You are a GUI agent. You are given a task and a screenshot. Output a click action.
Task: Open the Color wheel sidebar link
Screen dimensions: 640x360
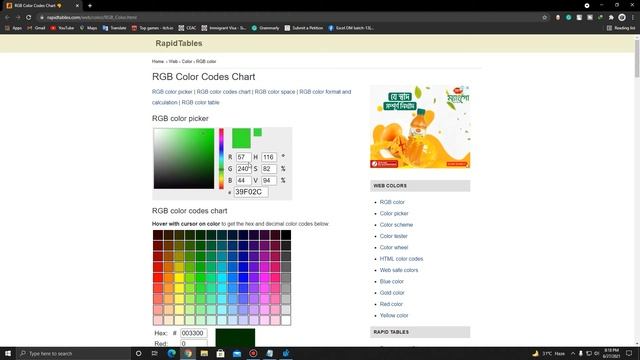tap(394, 248)
